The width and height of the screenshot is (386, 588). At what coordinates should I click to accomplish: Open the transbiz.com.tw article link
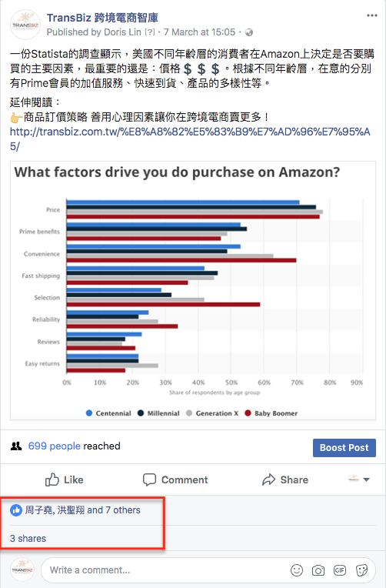(x=190, y=139)
